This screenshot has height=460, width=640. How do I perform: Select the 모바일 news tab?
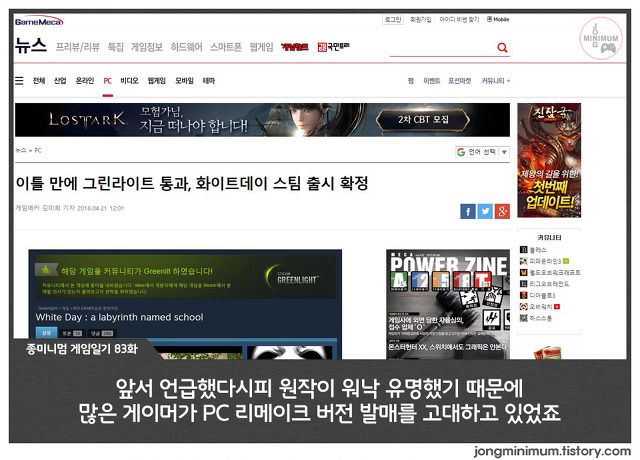(184, 81)
